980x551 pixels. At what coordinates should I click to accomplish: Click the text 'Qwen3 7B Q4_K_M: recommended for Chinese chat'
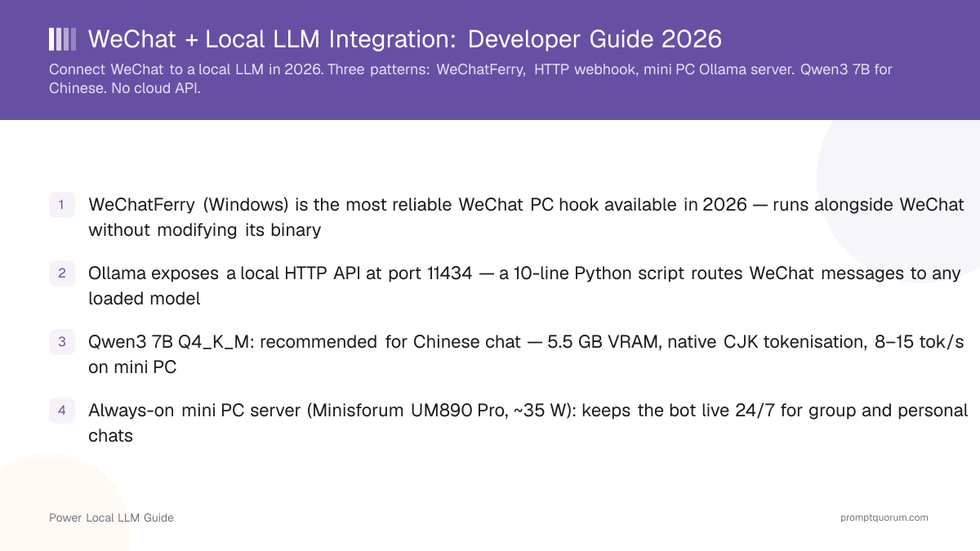click(x=305, y=342)
